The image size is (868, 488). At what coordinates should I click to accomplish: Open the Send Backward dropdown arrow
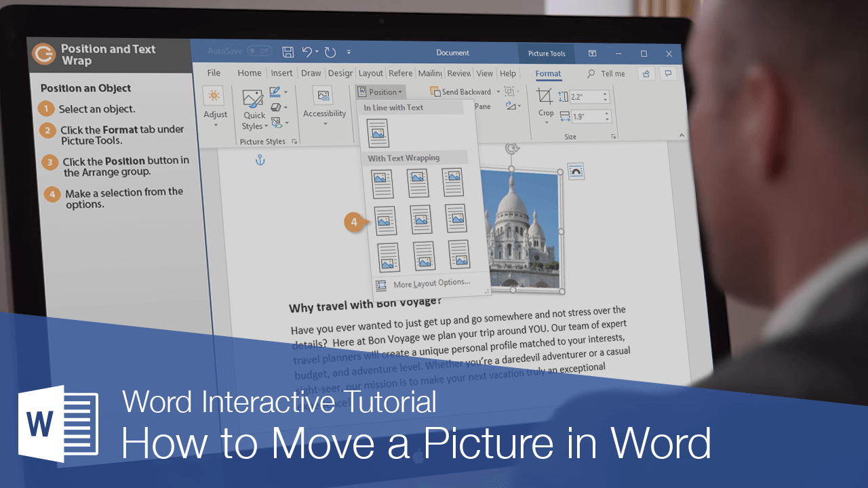(x=498, y=91)
